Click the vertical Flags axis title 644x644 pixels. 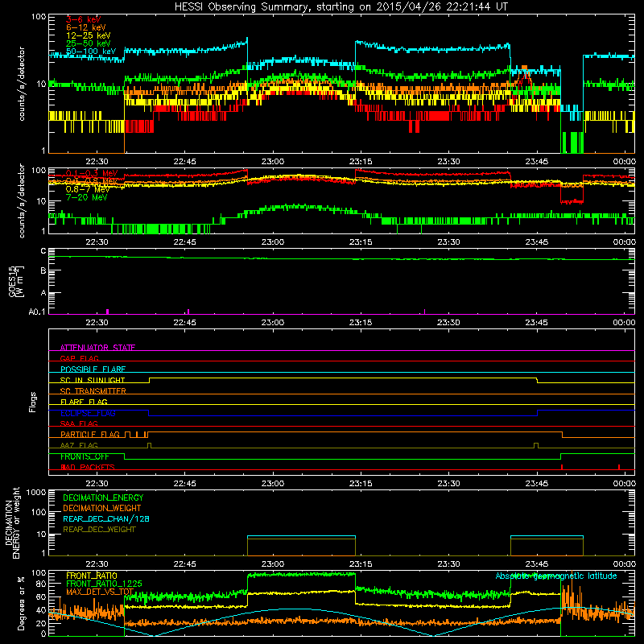tap(33, 402)
